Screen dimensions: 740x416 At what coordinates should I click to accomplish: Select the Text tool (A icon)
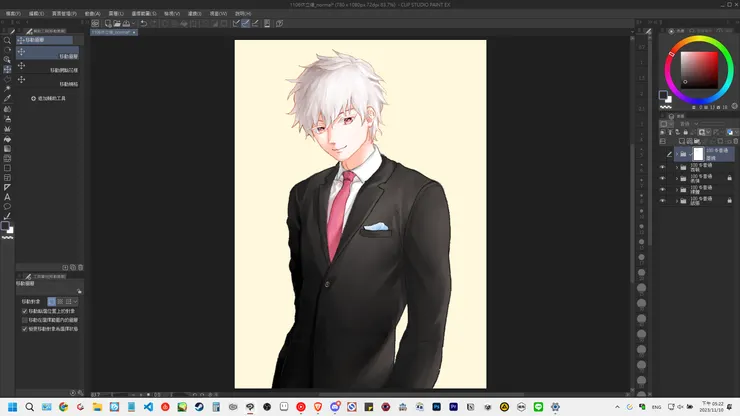pos(7,197)
